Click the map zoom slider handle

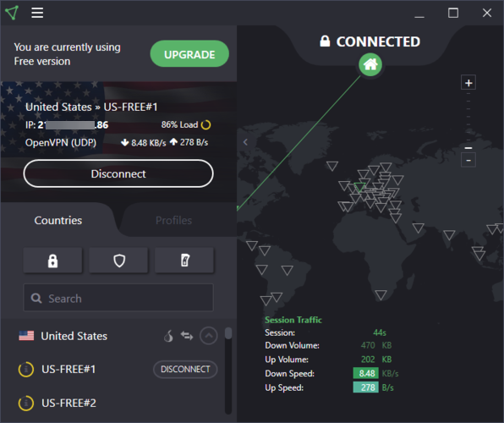468,148
